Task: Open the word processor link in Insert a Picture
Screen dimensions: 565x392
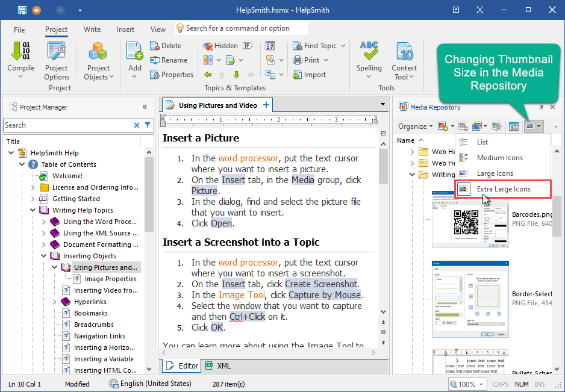Action: click(248, 158)
